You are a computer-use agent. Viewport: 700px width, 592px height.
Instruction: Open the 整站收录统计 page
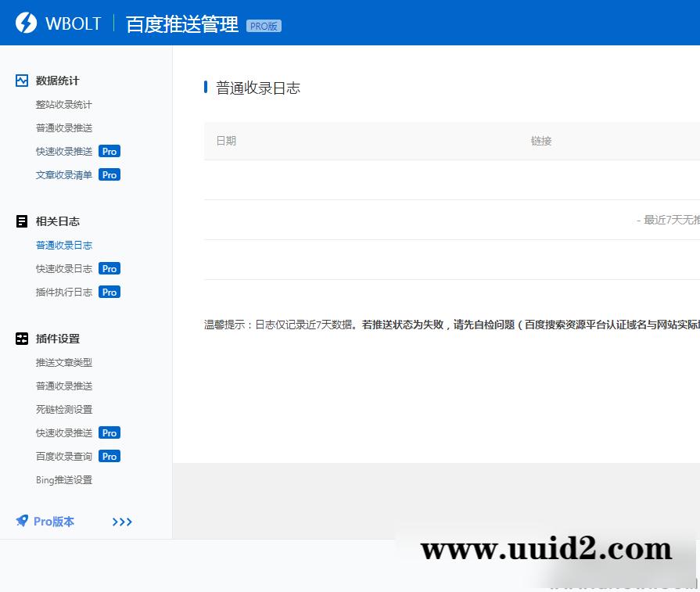[x=63, y=104]
